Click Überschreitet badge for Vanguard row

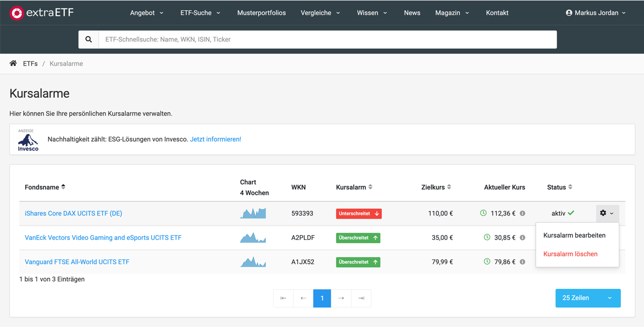[x=358, y=262]
